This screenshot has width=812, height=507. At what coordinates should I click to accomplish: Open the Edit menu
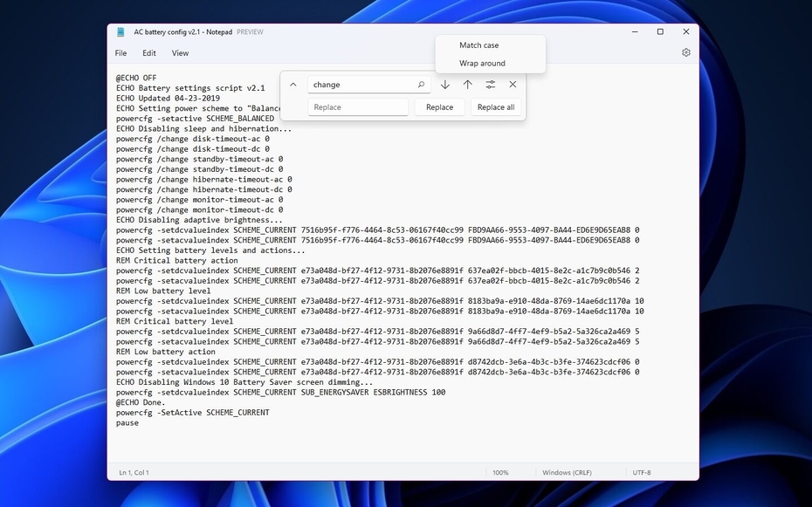[148, 53]
